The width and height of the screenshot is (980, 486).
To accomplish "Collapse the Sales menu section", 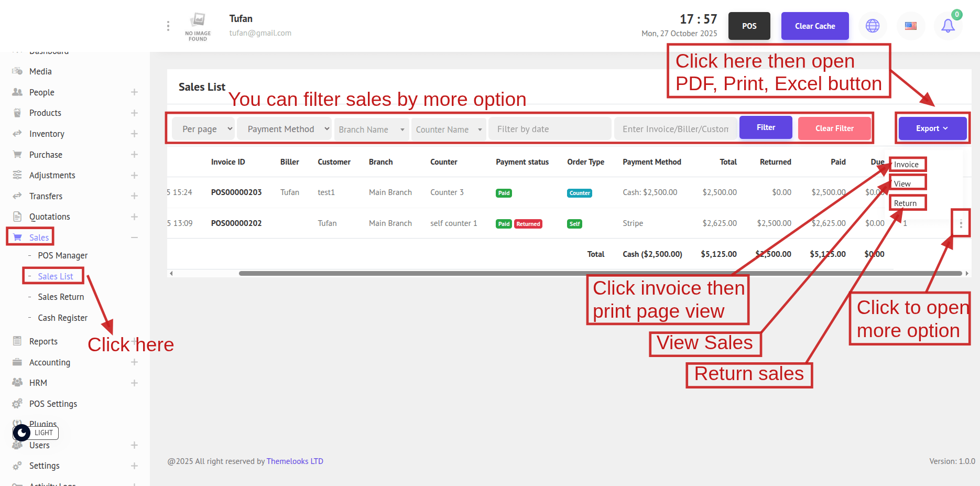I will [x=134, y=237].
